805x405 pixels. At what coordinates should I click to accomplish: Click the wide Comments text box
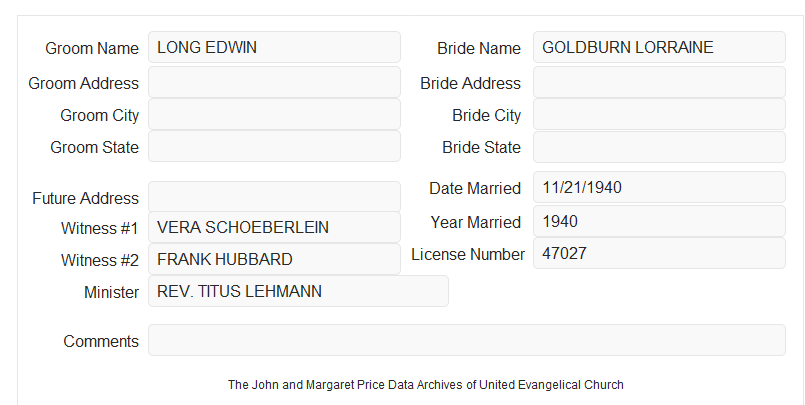(x=467, y=340)
